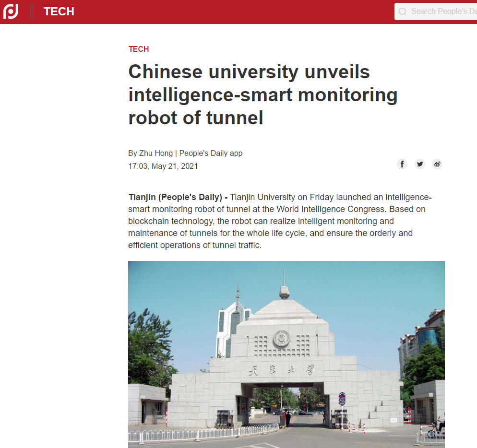477x448 pixels.
Task: Click the search magnifier icon
Action: pyautogui.click(x=403, y=12)
